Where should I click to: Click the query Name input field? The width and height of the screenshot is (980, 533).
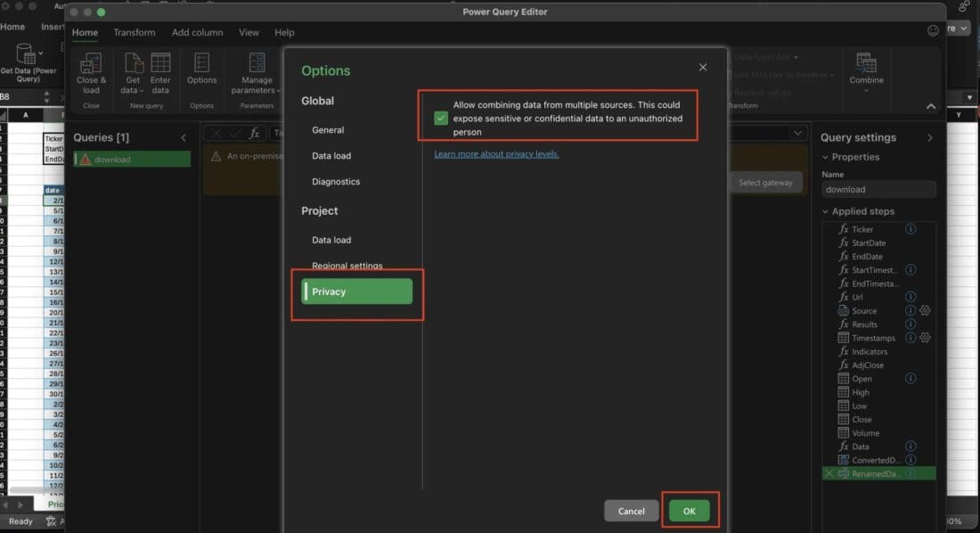pos(878,190)
